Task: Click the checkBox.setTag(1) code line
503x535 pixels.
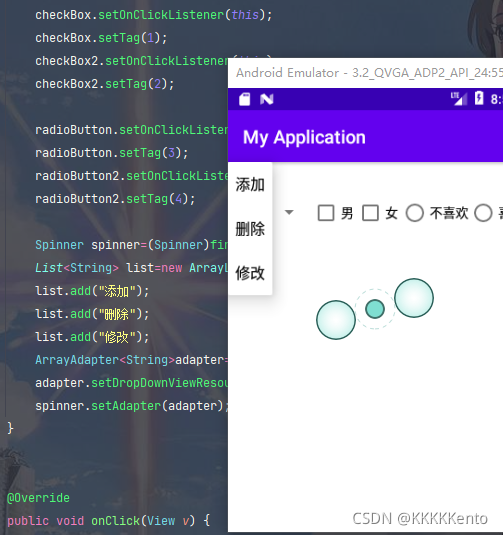Action: [101, 38]
